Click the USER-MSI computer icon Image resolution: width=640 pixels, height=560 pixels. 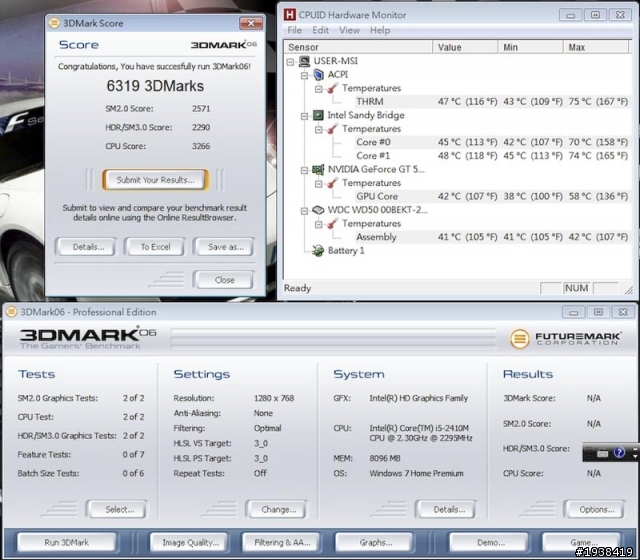(x=304, y=61)
